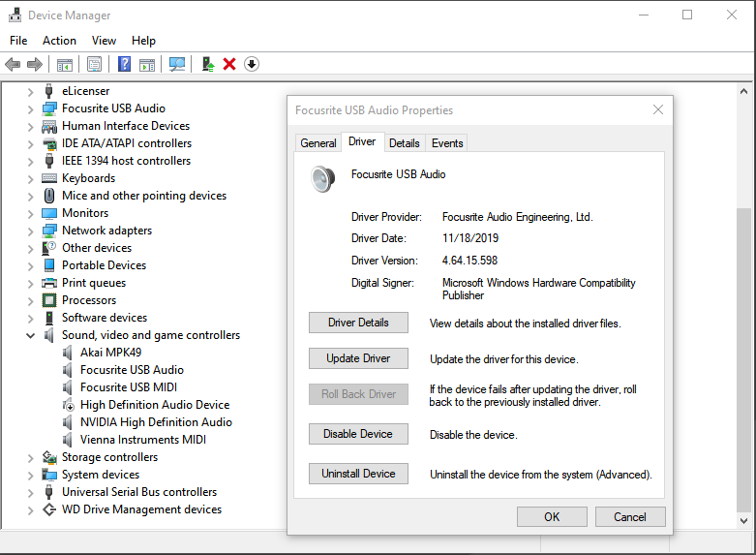Click the Properties toolbar icon
This screenshot has height=555, width=756.
[x=94, y=64]
